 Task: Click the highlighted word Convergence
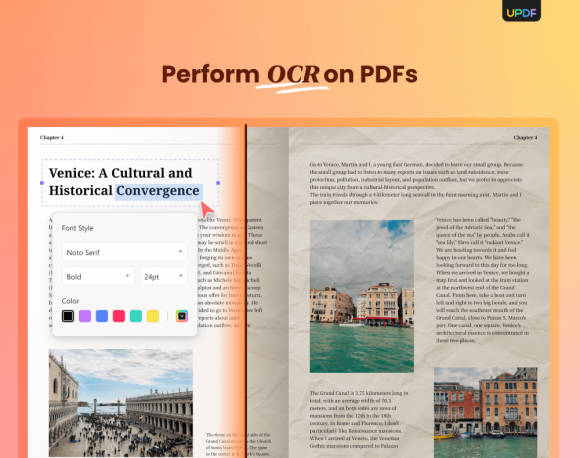tap(158, 191)
